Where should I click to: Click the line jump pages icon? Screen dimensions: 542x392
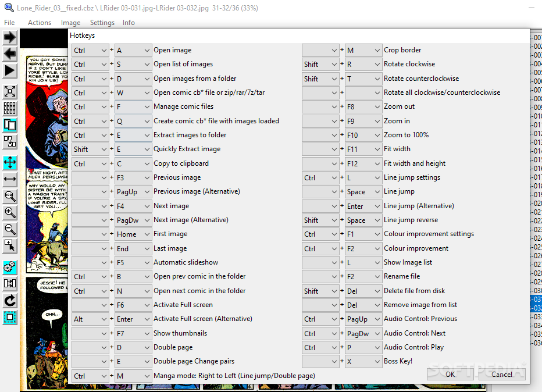click(10, 284)
